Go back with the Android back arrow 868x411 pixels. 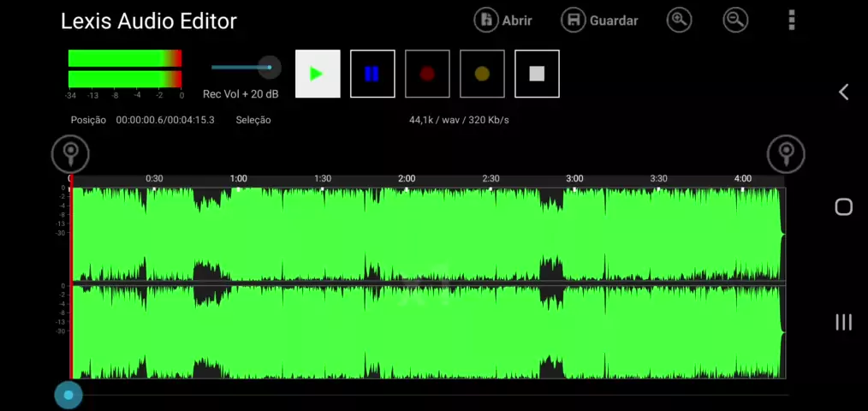(844, 92)
